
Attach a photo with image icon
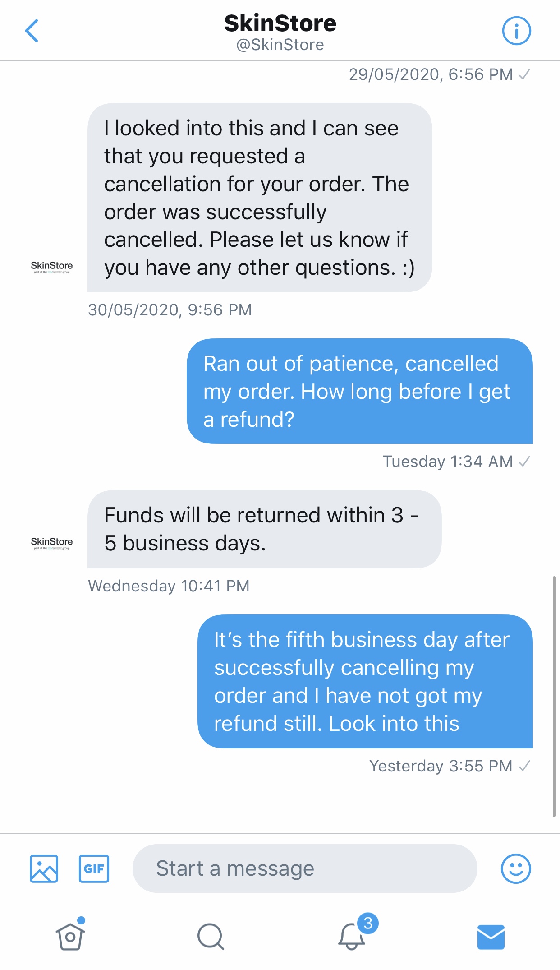tap(44, 868)
